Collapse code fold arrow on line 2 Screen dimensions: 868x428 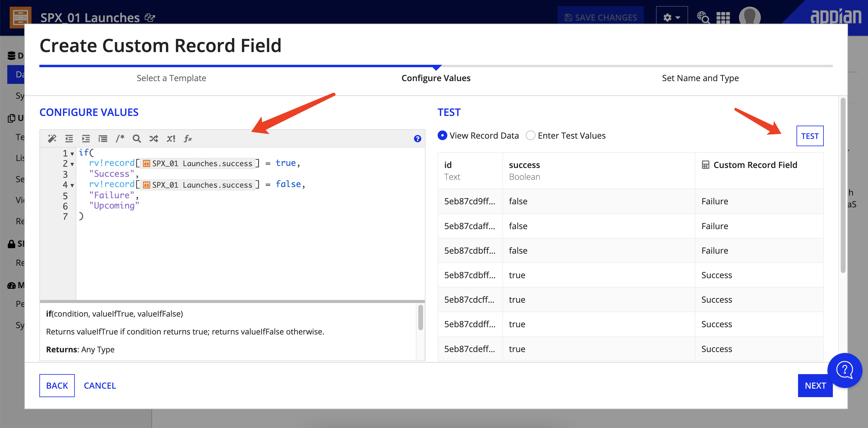click(x=72, y=164)
